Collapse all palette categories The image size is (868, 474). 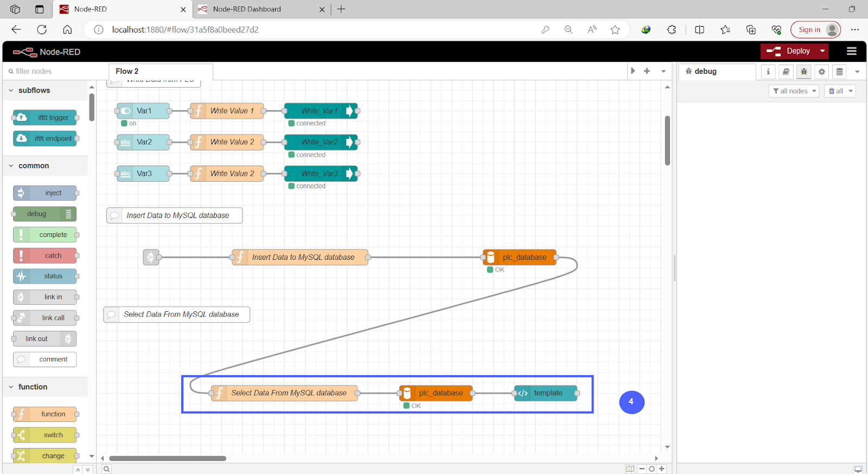[x=78, y=470]
